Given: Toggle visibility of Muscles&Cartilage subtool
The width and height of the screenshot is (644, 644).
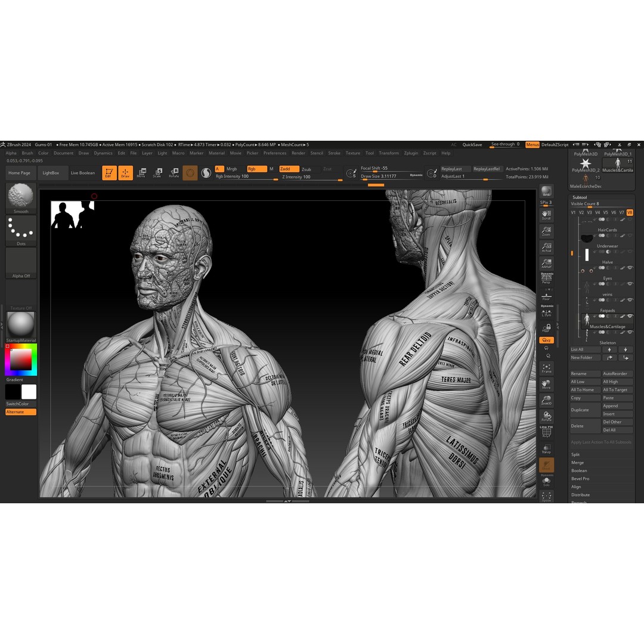Looking at the screenshot, I should (x=630, y=316).
